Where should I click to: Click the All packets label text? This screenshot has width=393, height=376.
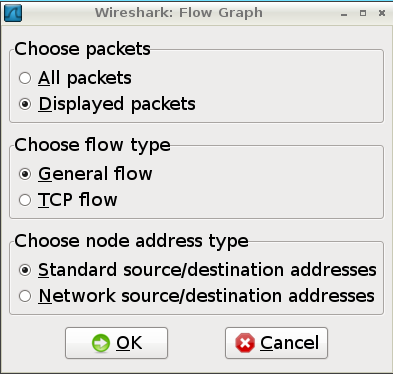85,78
